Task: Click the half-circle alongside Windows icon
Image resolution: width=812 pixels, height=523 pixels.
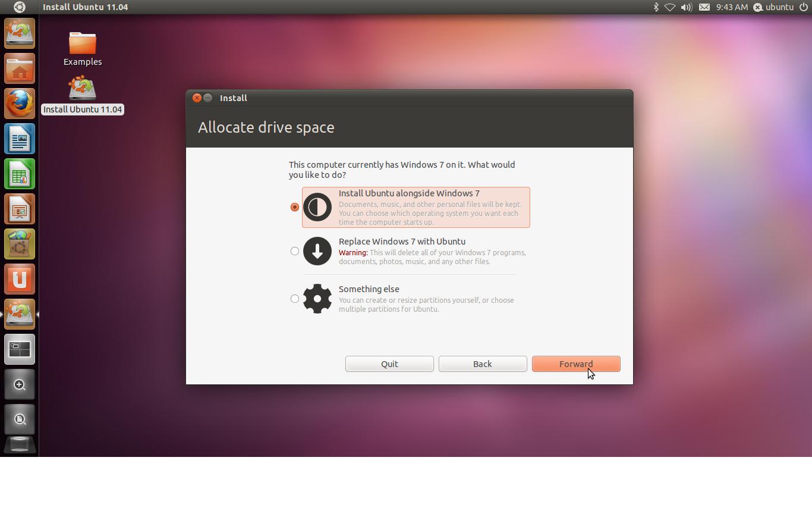Action: coord(317,207)
